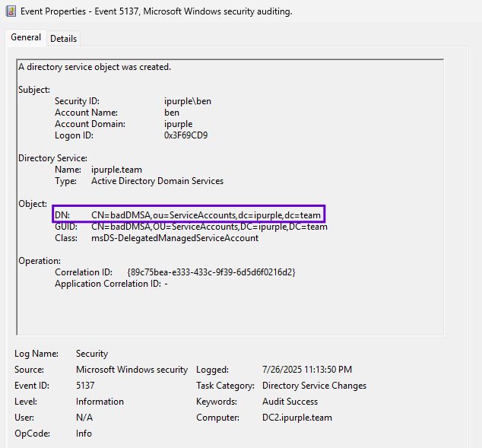Switch to the Details tab
The height and width of the screenshot is (448, 482).
tap(63, 38)
